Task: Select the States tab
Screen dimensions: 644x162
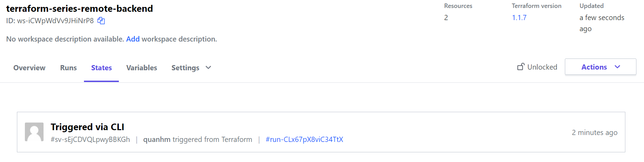Action: pos(101,68)
